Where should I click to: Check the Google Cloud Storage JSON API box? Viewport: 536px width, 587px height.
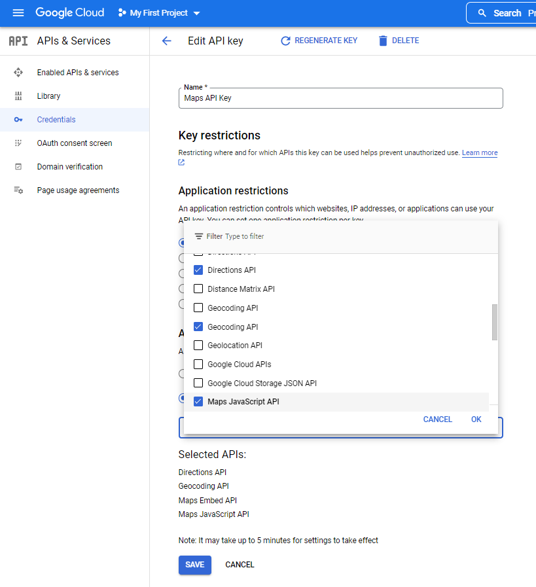(x=198, y=383)
